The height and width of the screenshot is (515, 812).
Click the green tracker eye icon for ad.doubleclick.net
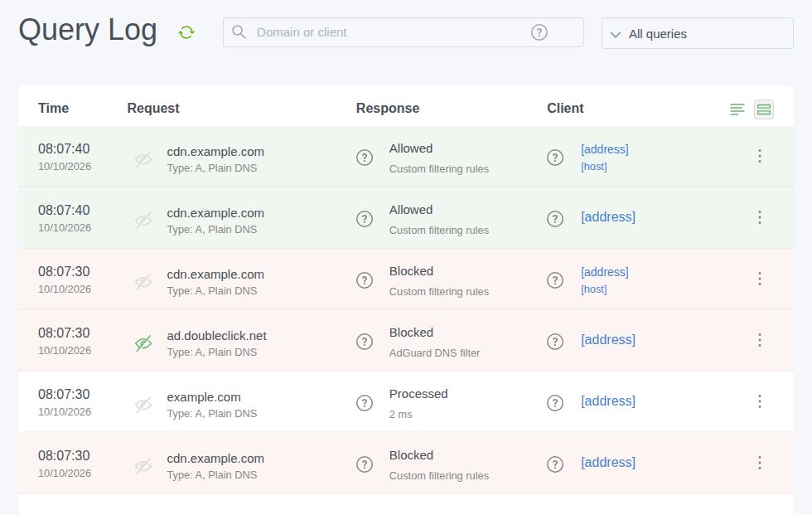(x=143, y=343)
